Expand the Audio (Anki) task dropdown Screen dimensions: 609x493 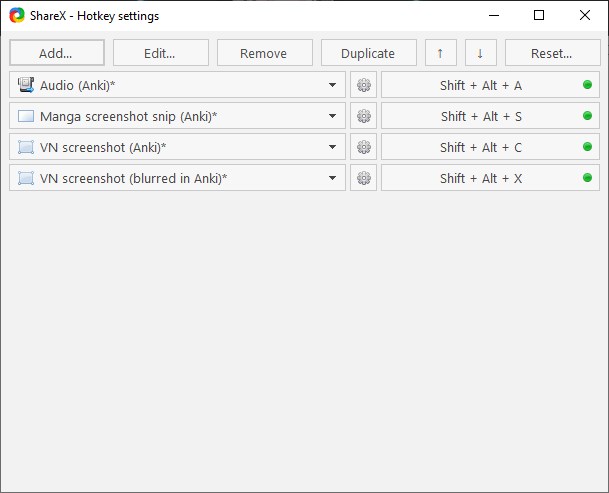coord(332,85)
